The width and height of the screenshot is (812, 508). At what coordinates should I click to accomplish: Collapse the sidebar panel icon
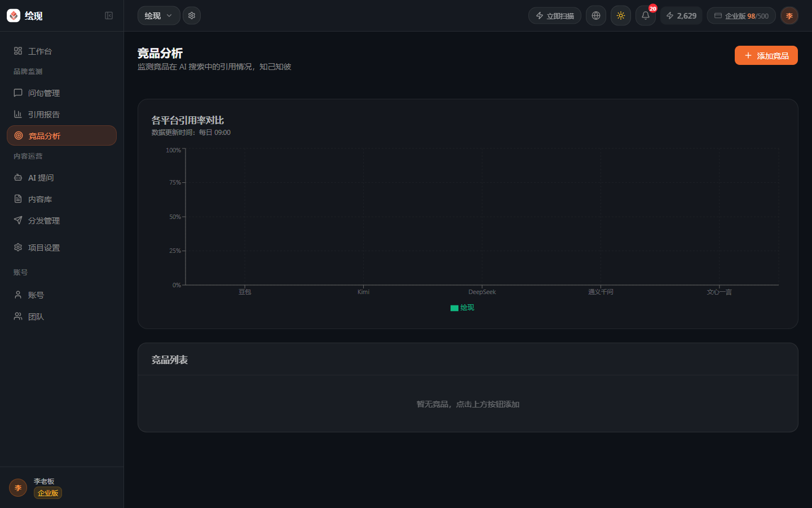click(x=109, y=16)
